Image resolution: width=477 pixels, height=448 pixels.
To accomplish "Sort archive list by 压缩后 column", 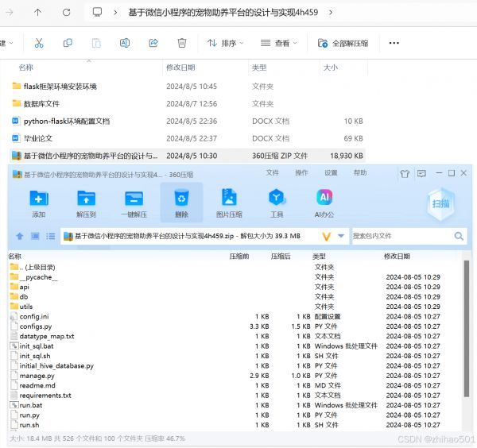I will pos(281,257).
